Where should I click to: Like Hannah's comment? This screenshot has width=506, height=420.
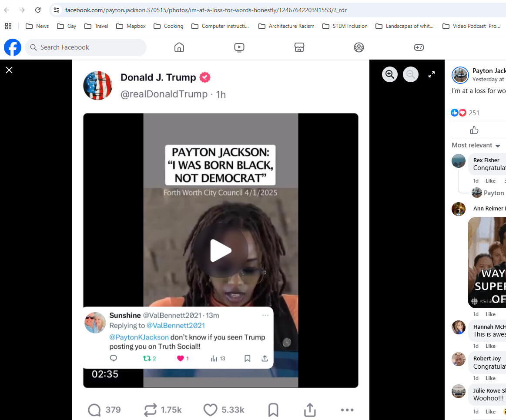click(x=490, y=346)
